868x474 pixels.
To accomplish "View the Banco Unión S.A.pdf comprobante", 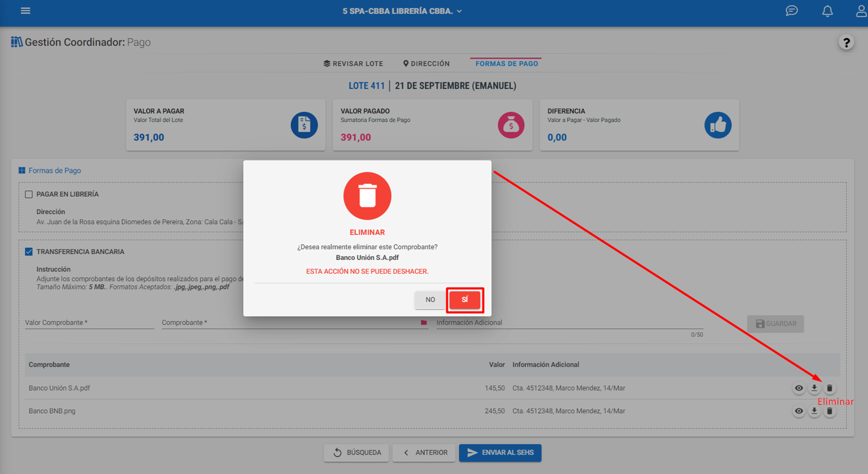I will coord(799,388).
